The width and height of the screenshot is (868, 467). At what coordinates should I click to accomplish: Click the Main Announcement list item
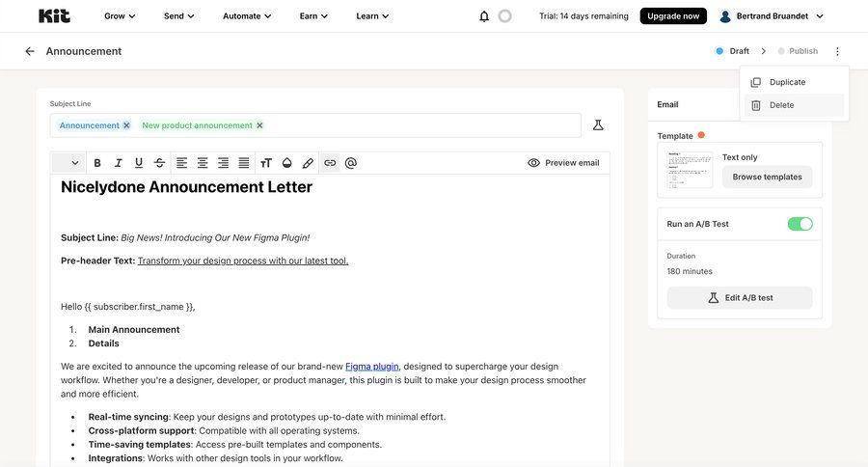134,329
